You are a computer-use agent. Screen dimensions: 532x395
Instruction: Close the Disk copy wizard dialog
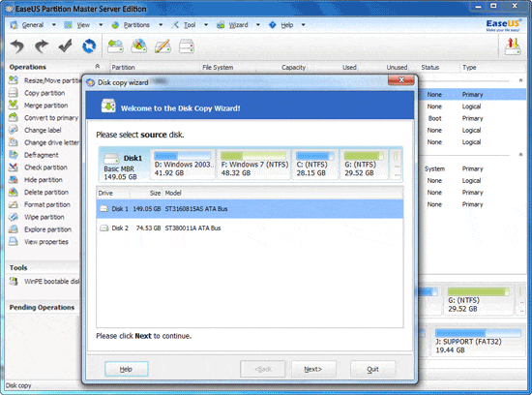[x=401, y=80]
